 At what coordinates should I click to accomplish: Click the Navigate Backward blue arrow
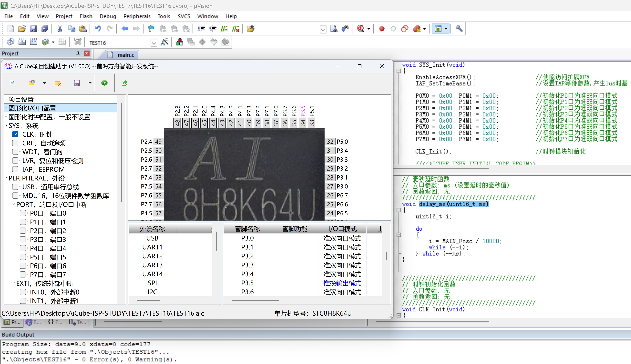pyautogui.click(x=125, y=29)
